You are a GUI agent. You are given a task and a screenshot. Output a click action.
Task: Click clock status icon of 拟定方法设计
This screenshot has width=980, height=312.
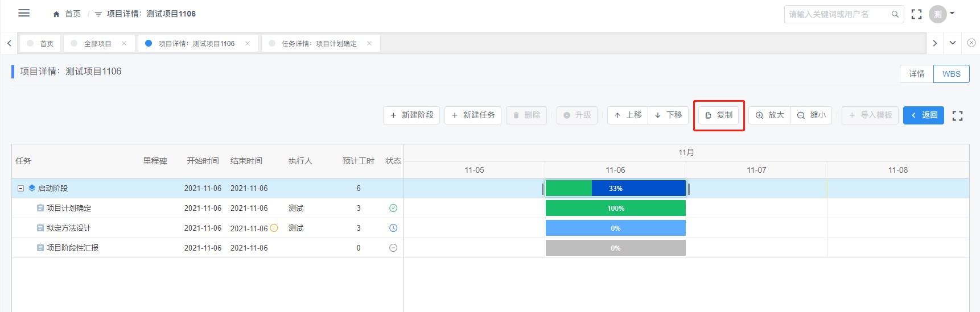(x=393, y=228)
